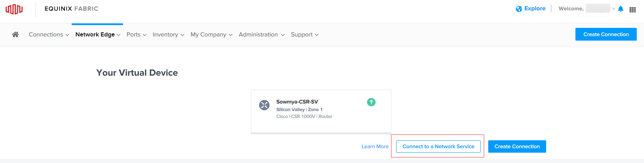Expand the Ports menu
The image size is (644, 163).
pyautogui.click(x=136, y=34)
